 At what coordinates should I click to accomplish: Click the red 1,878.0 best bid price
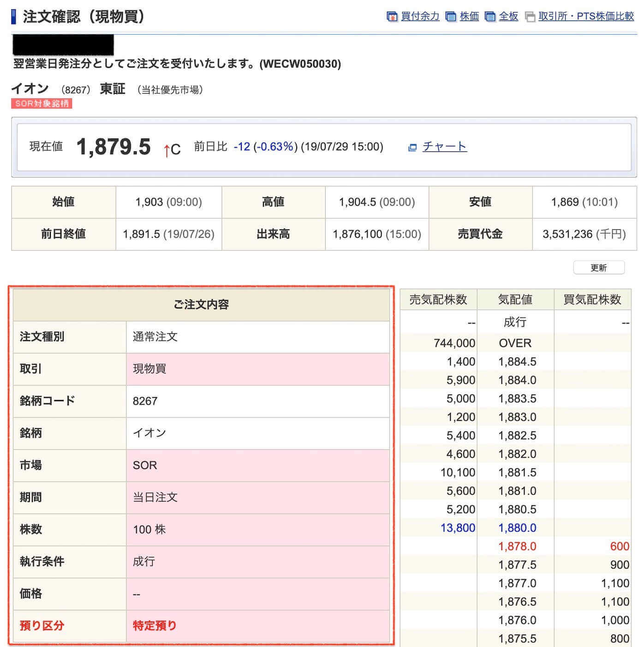pyautogui.click(x=517, y=546)
